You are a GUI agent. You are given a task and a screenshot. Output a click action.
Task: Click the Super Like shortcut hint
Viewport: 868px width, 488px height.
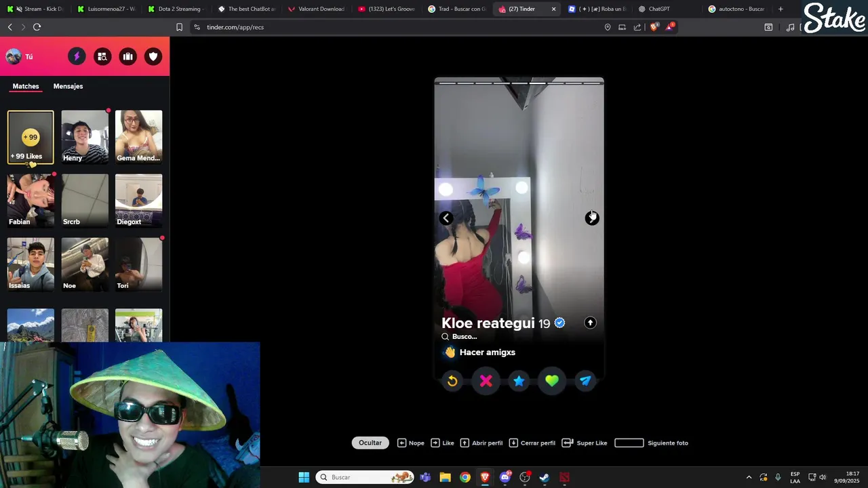(x=585, y=443)
